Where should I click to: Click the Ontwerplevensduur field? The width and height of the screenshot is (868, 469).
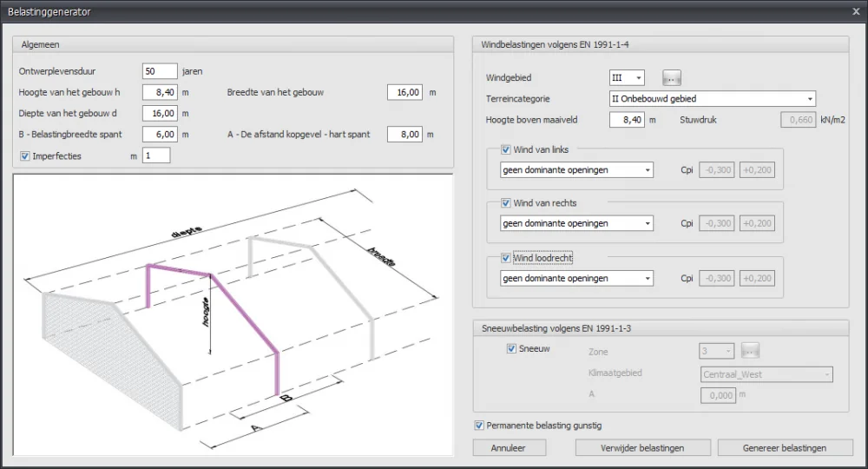(160, 71)
